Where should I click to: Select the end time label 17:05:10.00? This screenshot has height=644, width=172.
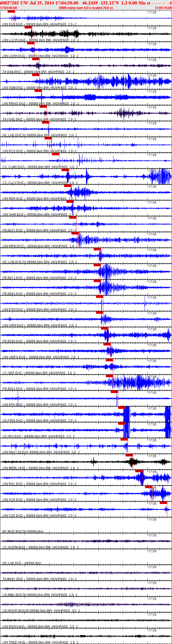(163, 8)
